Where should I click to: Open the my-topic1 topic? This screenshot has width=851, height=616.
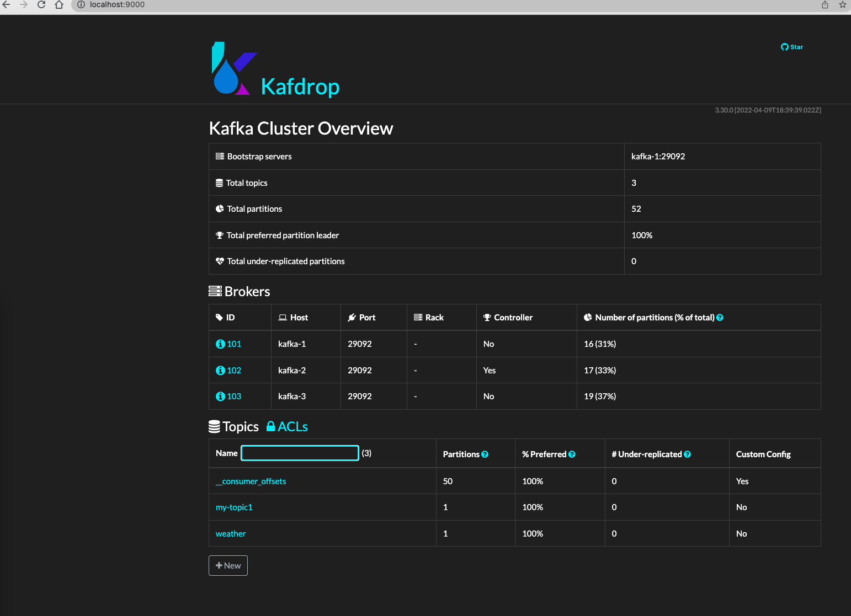tap(234, 507)
